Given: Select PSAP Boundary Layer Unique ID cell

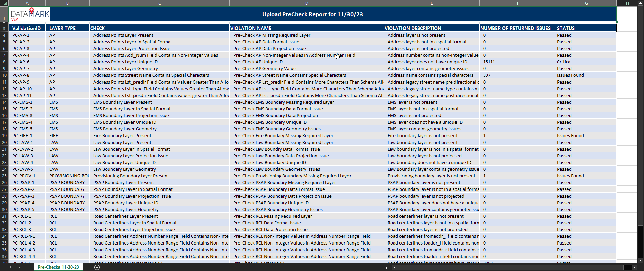Looking at the screenshot, I should point(159,203).
